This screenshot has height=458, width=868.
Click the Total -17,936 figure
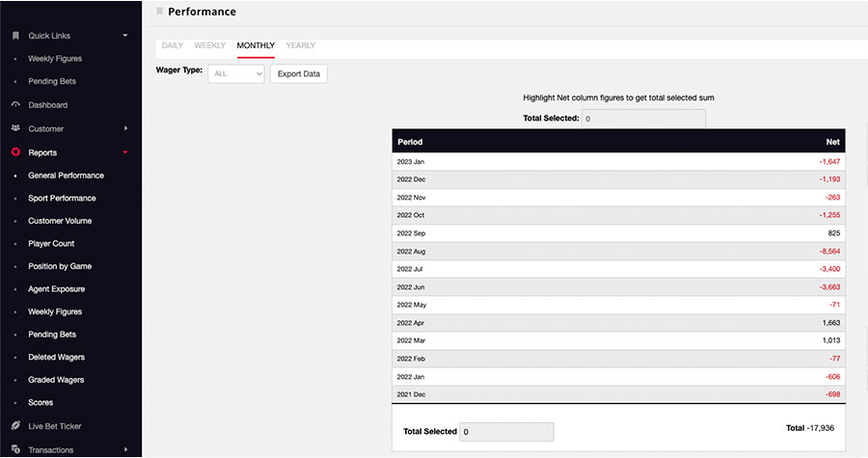point(810,428)
